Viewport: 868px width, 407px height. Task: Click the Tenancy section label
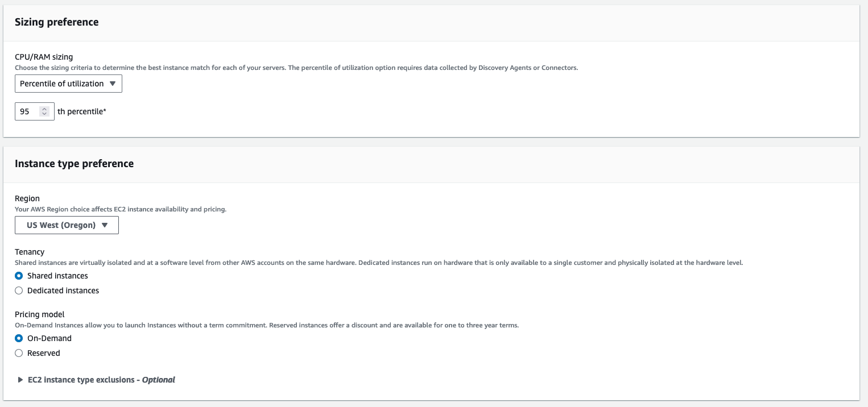tap(29, 252)
